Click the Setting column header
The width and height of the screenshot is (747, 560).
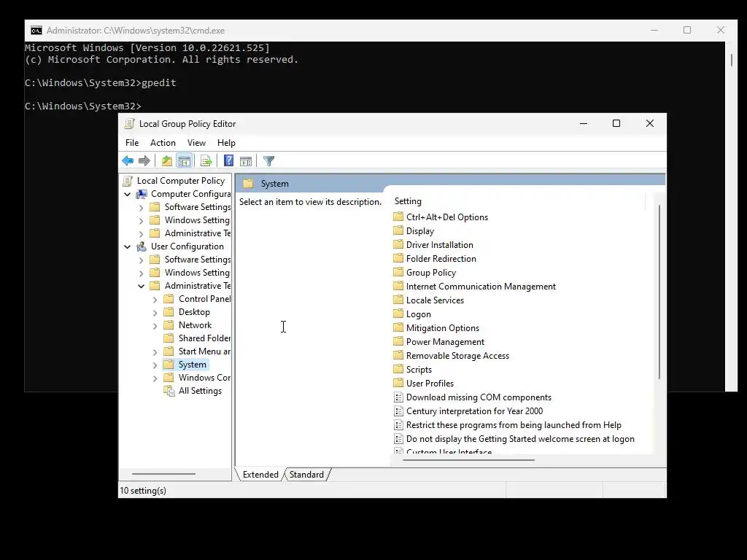tap(519, 201)
